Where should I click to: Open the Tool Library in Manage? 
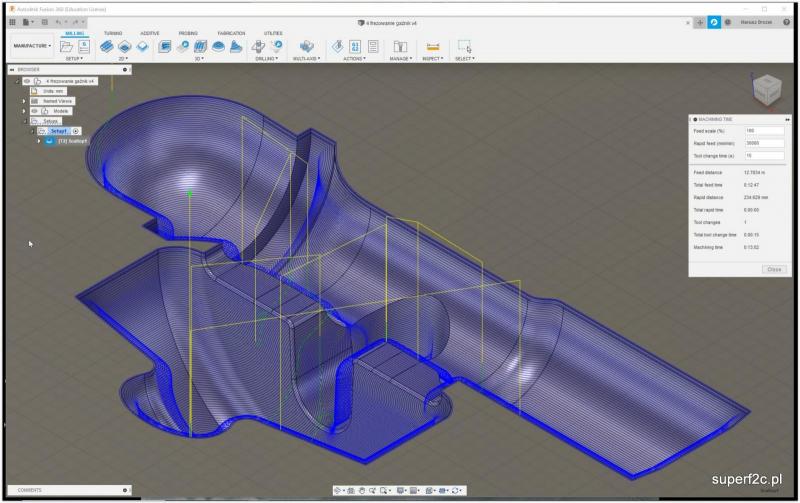400,46
